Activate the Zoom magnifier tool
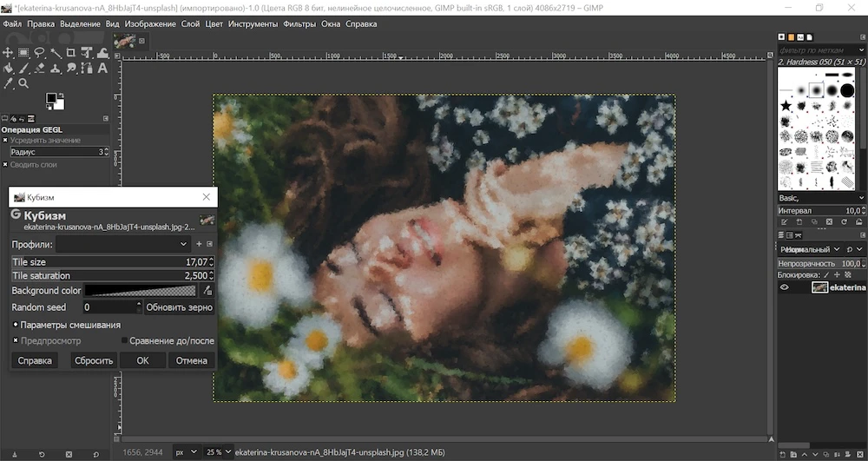 coord(23,84)
